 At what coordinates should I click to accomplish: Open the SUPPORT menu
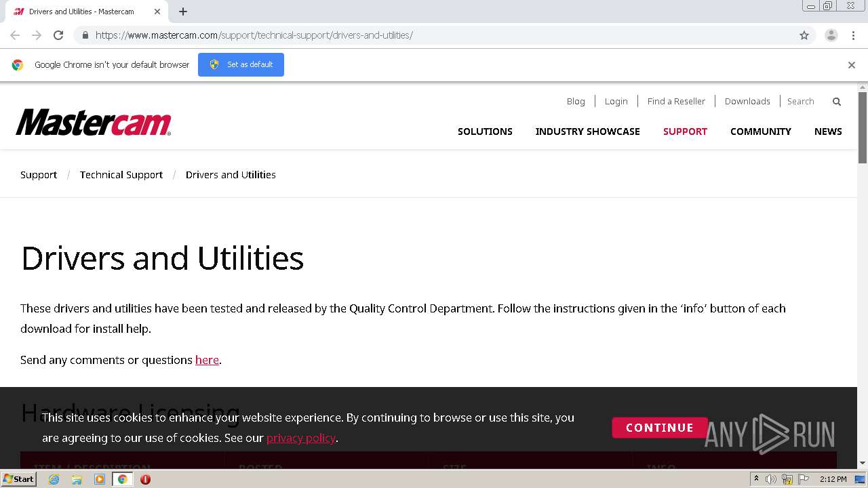coord(685,131)
